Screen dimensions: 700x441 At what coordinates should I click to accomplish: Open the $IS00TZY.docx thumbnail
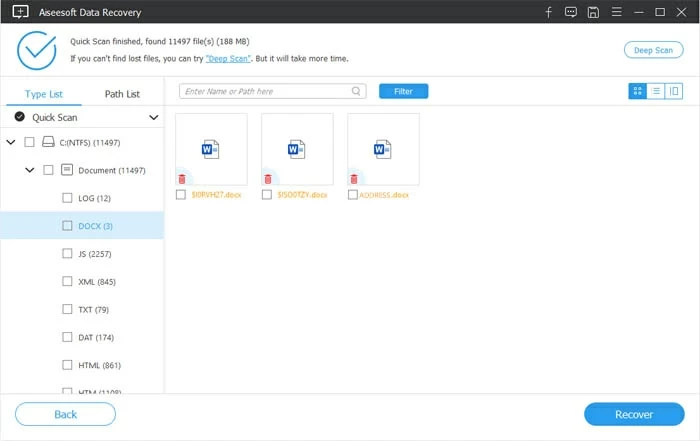[296, 149]
